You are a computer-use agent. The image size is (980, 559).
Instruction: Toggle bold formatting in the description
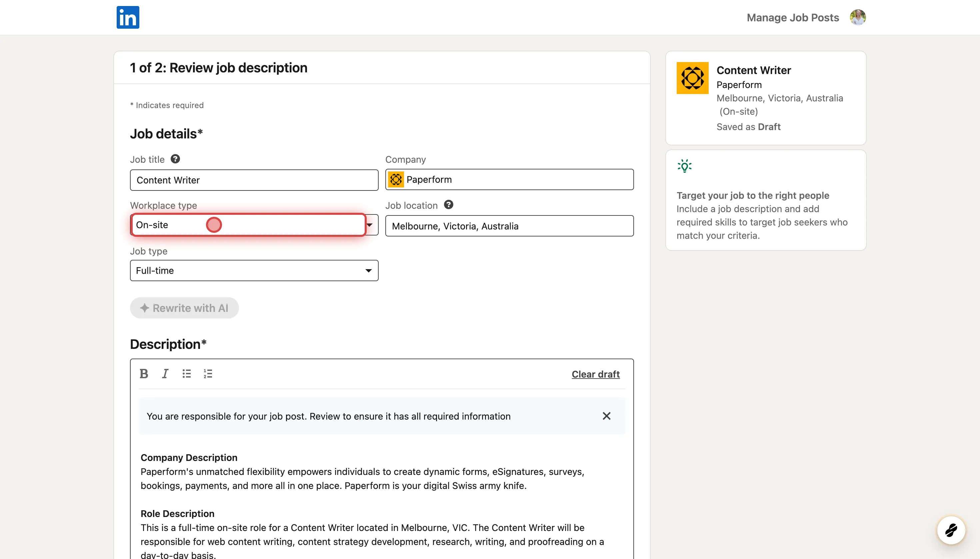(144, 374)
